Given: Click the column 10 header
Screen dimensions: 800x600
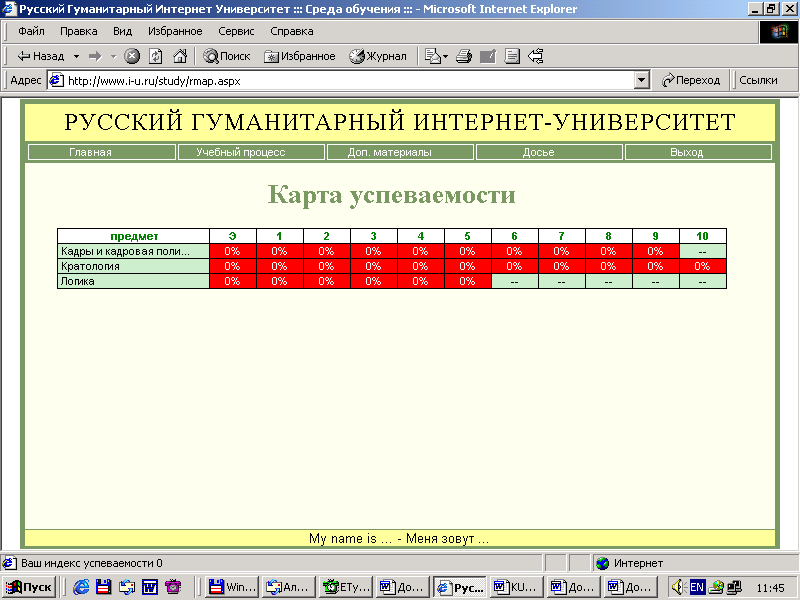Looking at the screenshot, I should tap(703, 236).
